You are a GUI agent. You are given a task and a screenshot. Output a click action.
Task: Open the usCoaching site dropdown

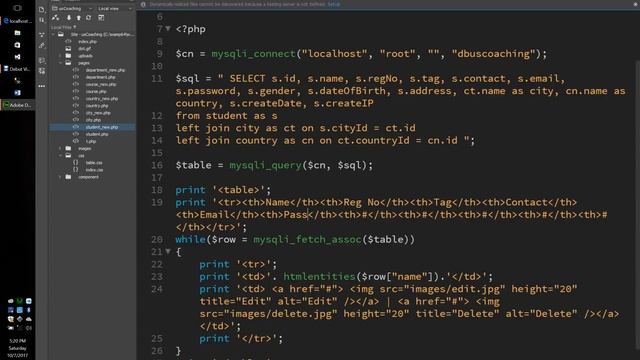point(72,9)
